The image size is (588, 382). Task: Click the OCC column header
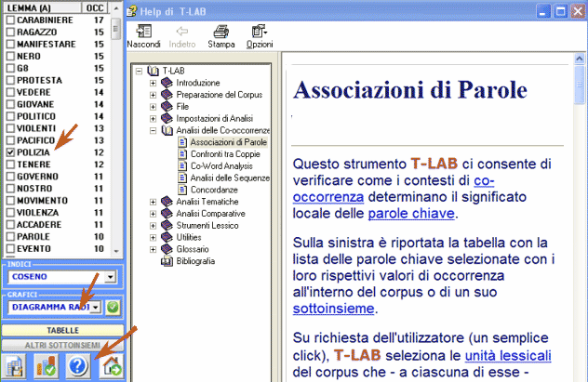(95, 7)
